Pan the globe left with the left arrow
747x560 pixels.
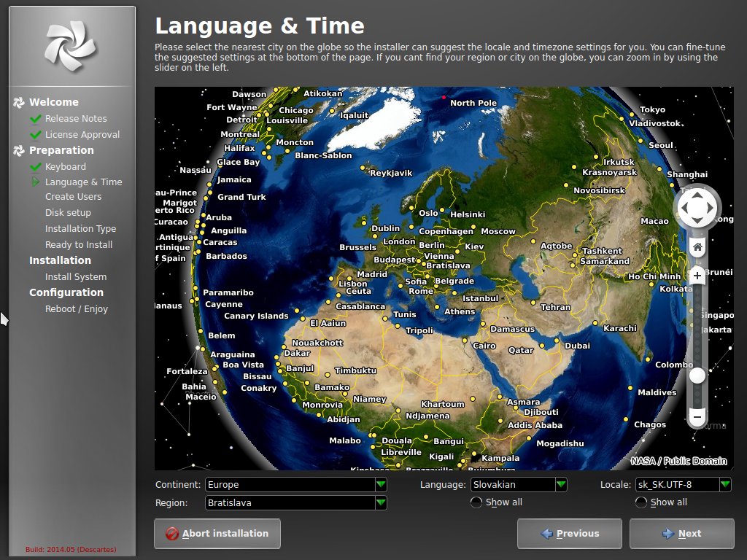tap(684, 208)
